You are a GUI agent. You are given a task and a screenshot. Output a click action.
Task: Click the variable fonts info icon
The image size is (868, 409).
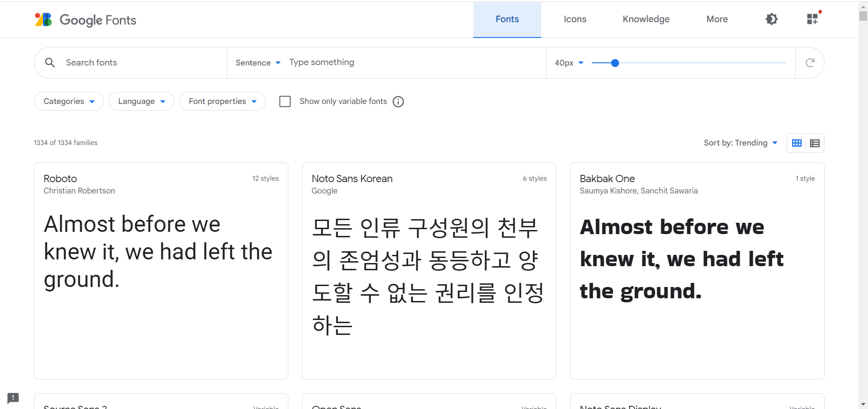coord(398,102)
